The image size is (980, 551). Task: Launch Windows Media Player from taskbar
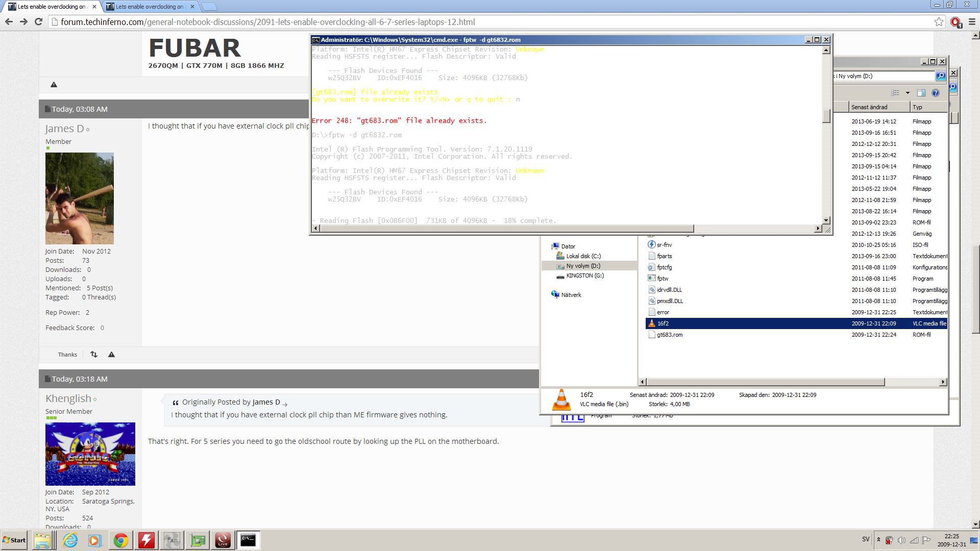click(x=95, y=540)
